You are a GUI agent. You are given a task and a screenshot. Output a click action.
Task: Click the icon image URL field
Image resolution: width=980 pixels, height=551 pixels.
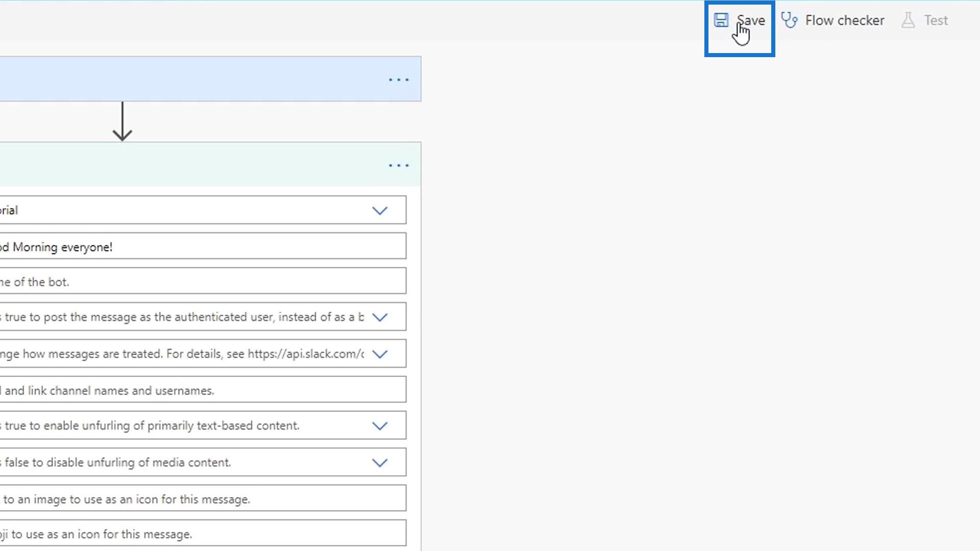[204, 499]
